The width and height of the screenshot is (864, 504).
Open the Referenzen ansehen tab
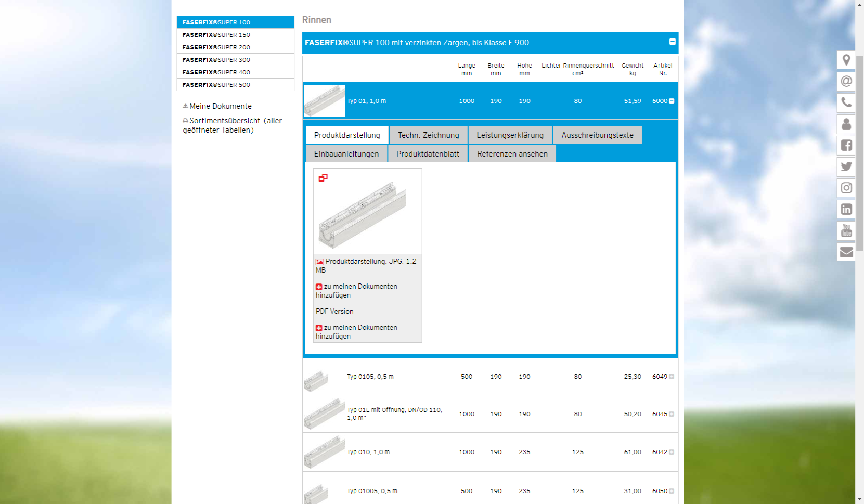[512, 153]
